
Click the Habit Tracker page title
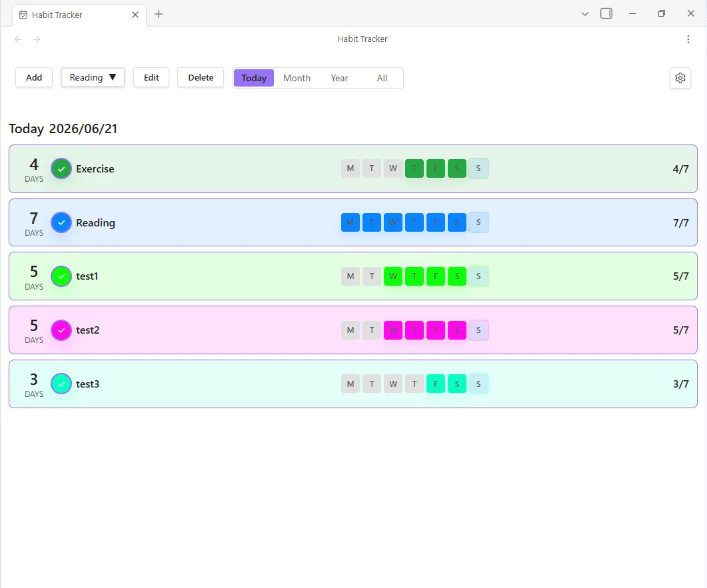(x=362, y=39)
